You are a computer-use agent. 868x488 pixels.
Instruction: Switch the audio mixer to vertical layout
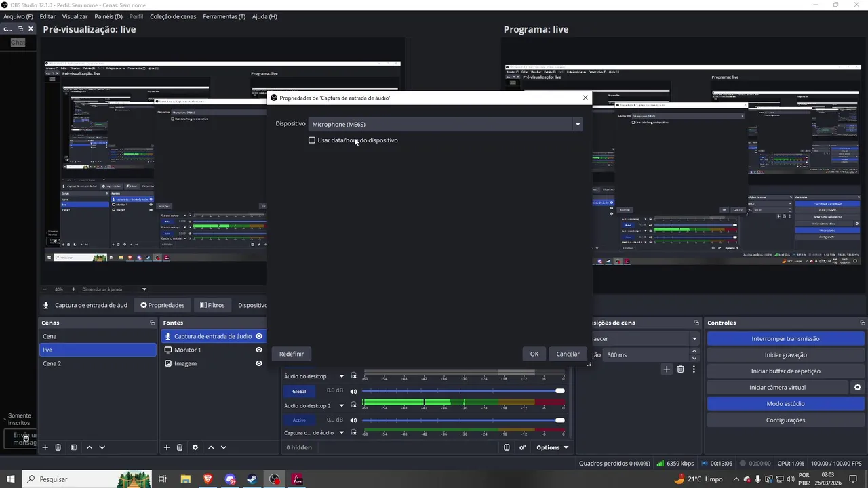click(x=507, y=447)
